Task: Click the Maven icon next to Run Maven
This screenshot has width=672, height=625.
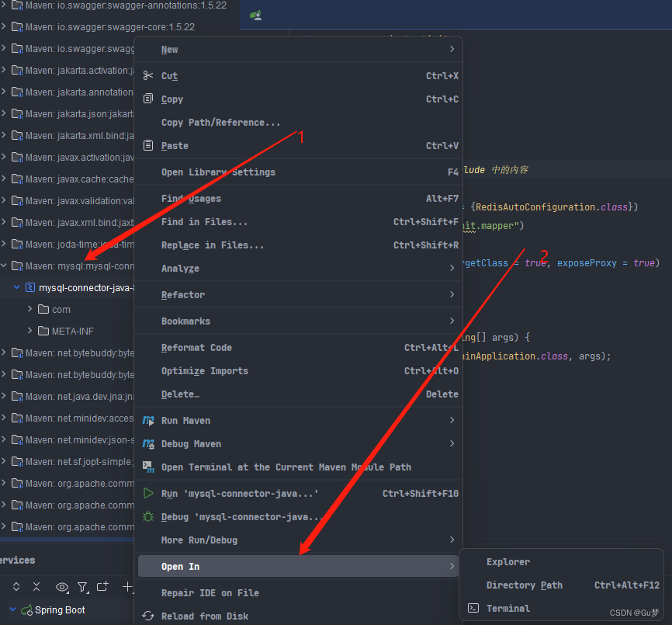Action: coord(148,420)
